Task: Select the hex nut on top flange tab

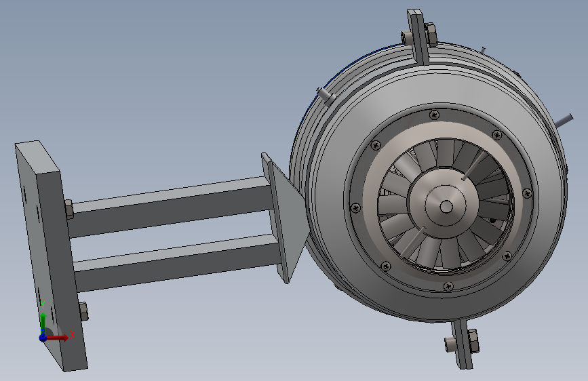Action: (x=431, y=35)
